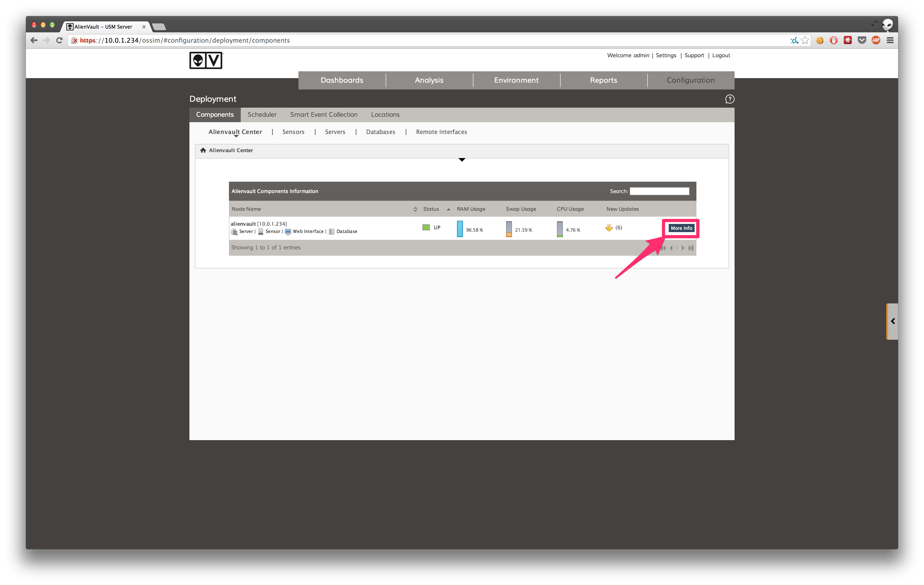
Task: Select the Sensors subtab
Action: [x=293, y=132]
